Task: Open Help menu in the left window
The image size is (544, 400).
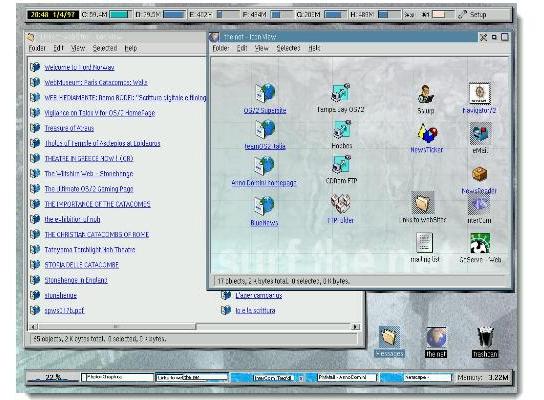Action: [131, 48]
